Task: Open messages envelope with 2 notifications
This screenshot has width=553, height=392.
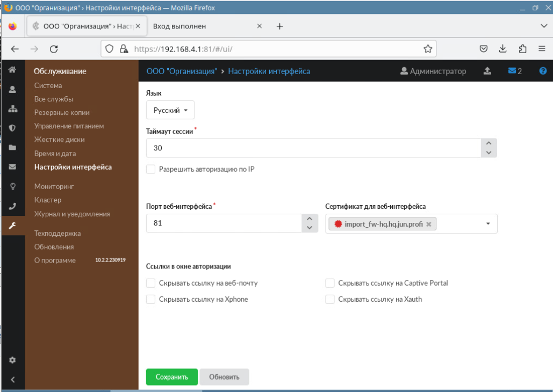Action: click(x=514, y=71)
